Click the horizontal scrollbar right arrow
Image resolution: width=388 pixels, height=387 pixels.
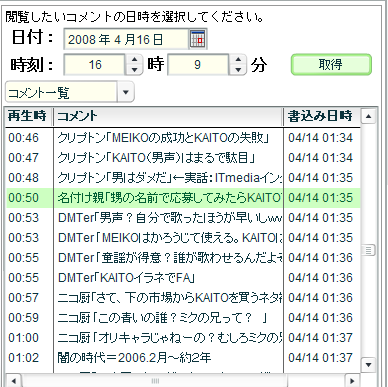(x=352, y=380)
